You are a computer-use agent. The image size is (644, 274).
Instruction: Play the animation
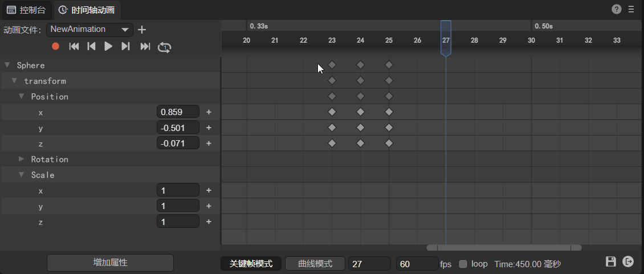[x=108, y=47]
